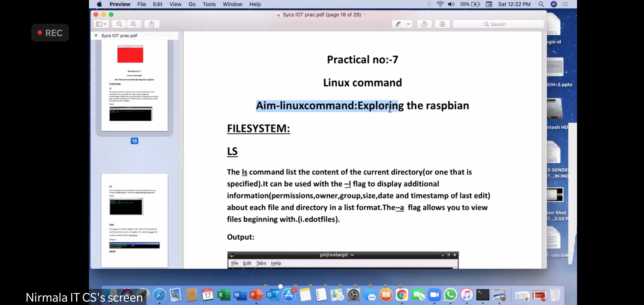Launch WhatsApp from the dock
Image resolution: width=644 pixels, height=305 pixels.
pyautogui.click(x=450, y=295)
